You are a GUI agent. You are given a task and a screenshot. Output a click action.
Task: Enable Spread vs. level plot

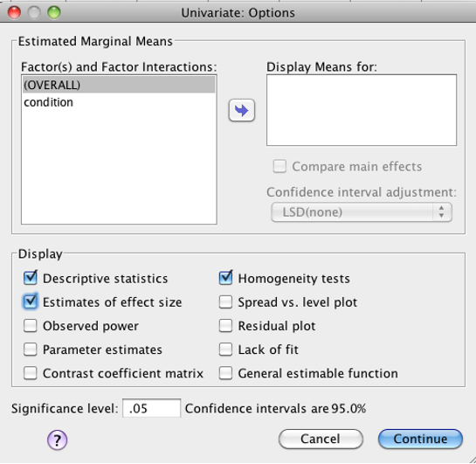coord(225,301)
